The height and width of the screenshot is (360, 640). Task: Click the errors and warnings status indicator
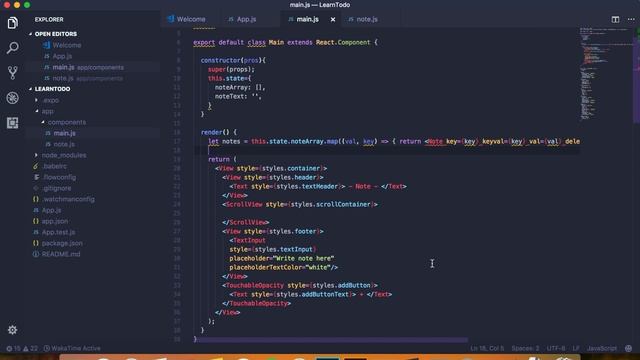pyautogui.click(x=22, y=348)
